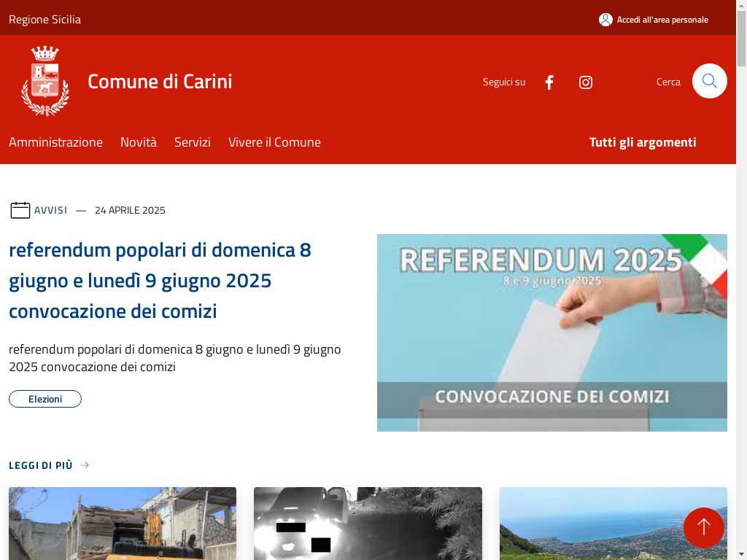Click the date 24 APRILE 2025
The image size is (747, 560).
pos(130,210)
